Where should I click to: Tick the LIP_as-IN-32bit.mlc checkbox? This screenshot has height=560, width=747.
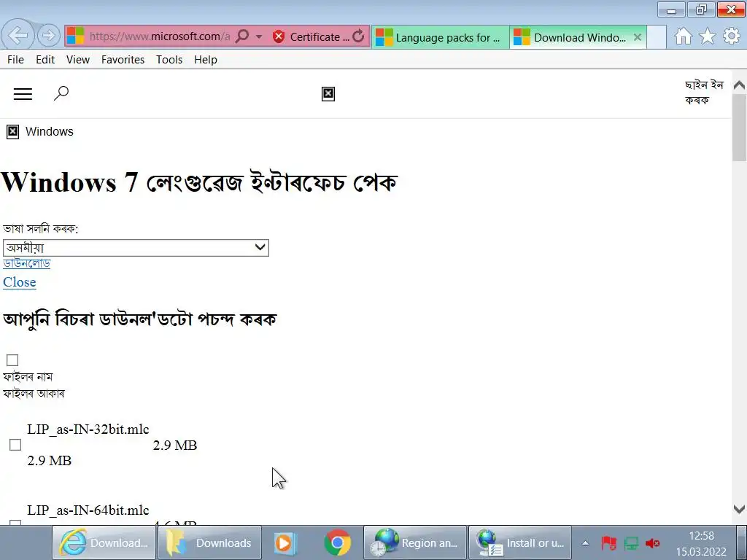pyautogui.click(x=15, y=445)
